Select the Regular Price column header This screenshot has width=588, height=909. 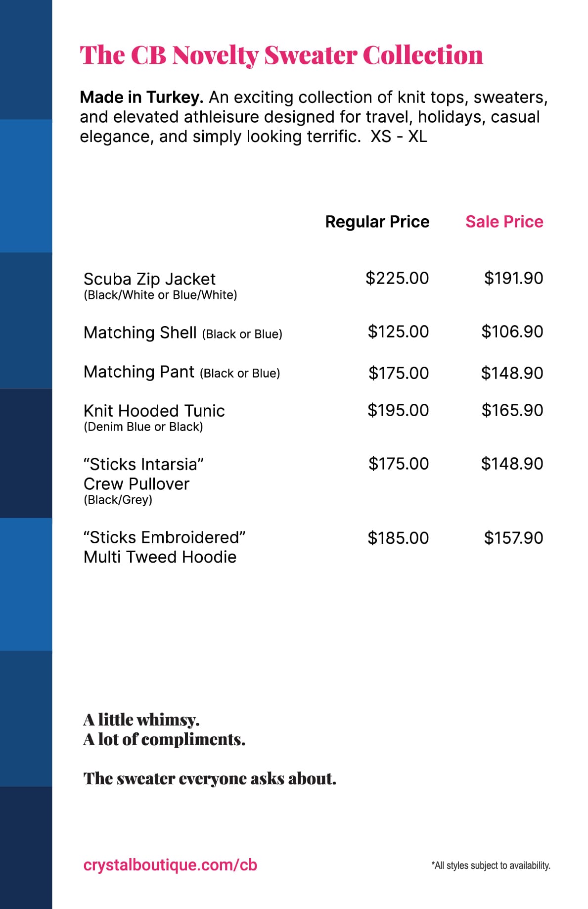tap(377, 222)
